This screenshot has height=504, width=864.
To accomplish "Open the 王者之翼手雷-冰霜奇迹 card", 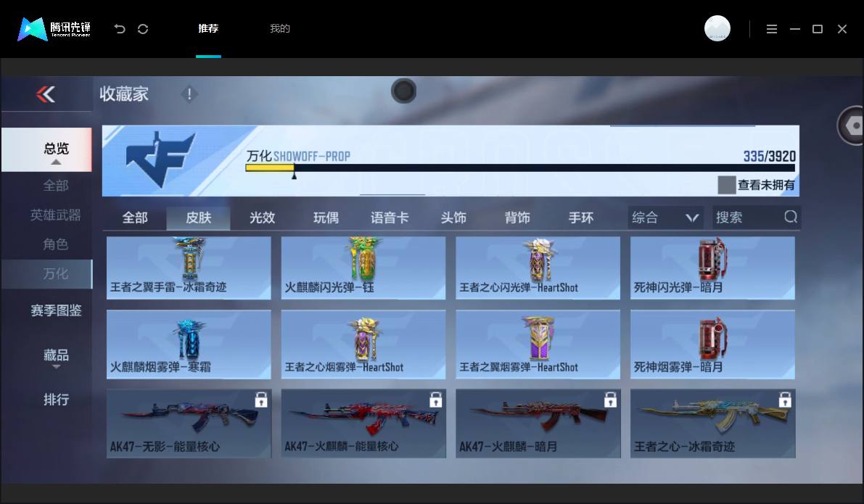I will (x=189, y=268).
